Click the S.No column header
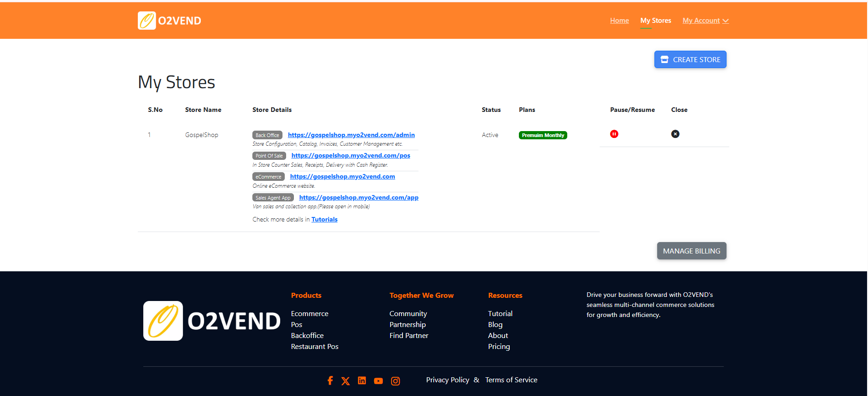Screen dimensions: 868x396 (x=155, y=110)
